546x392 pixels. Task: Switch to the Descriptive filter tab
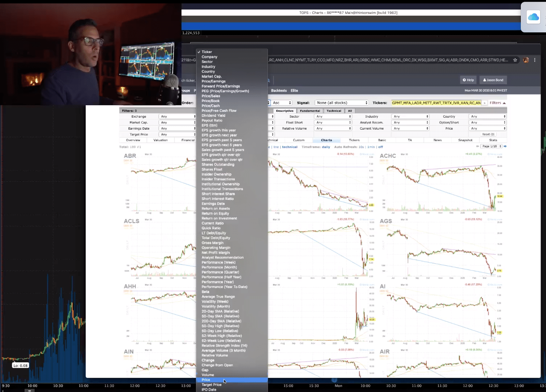click(x=285, y=111)
